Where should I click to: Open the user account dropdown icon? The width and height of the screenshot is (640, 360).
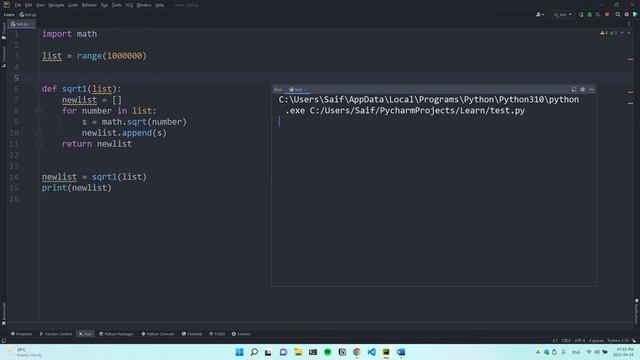540,15
